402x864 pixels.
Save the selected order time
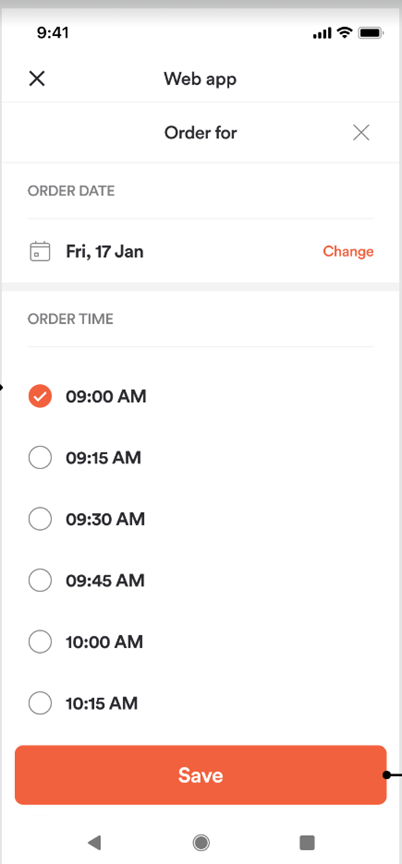tap(200, 775)
